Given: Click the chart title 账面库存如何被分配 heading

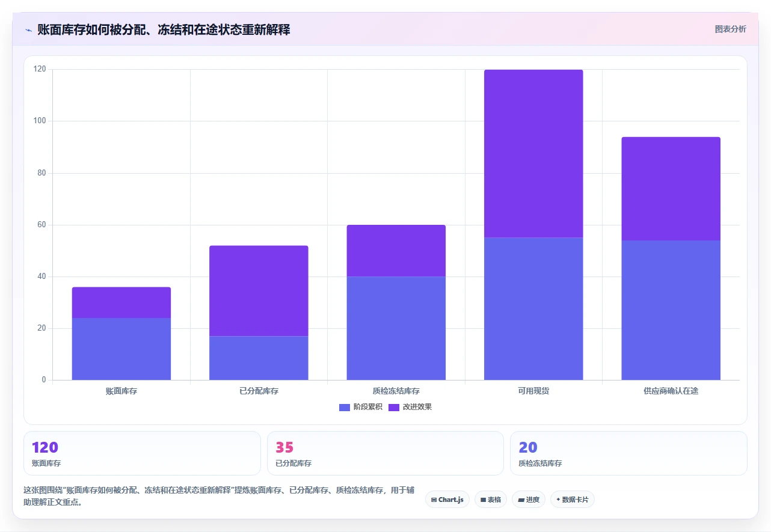Looking at the screenshot, I should [x=164, y=29].
